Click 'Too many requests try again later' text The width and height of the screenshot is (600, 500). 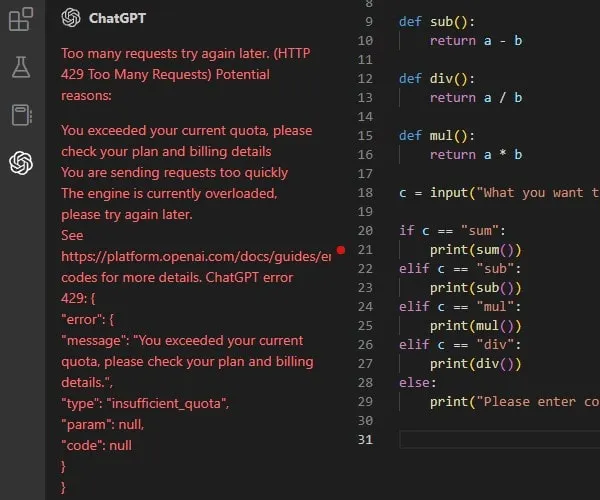click(x=165, y=54)
